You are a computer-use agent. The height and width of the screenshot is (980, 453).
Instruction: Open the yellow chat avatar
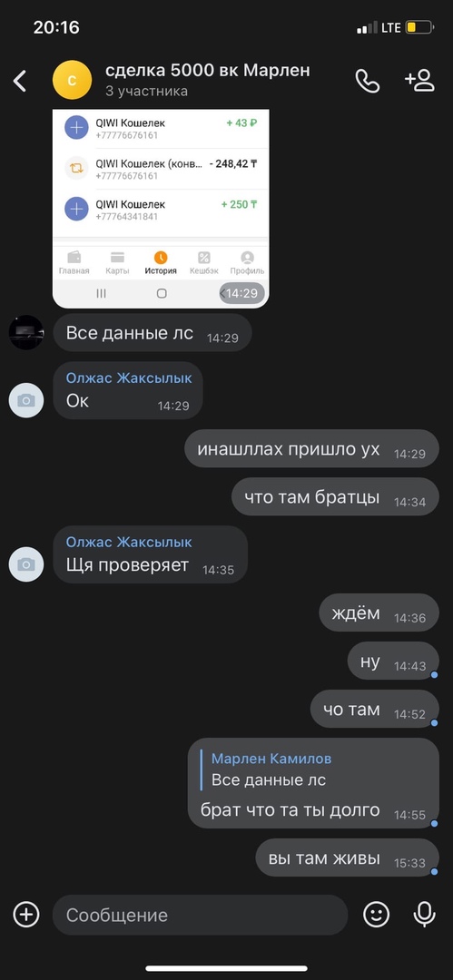coord(72,80)
